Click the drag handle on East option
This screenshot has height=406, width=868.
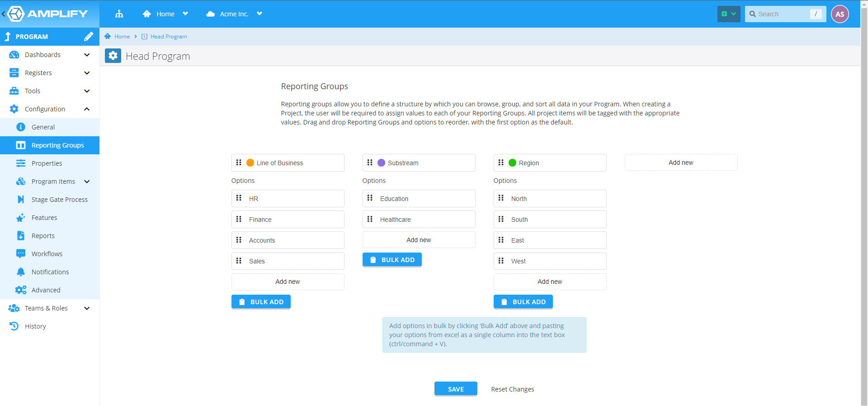[501, 240]
